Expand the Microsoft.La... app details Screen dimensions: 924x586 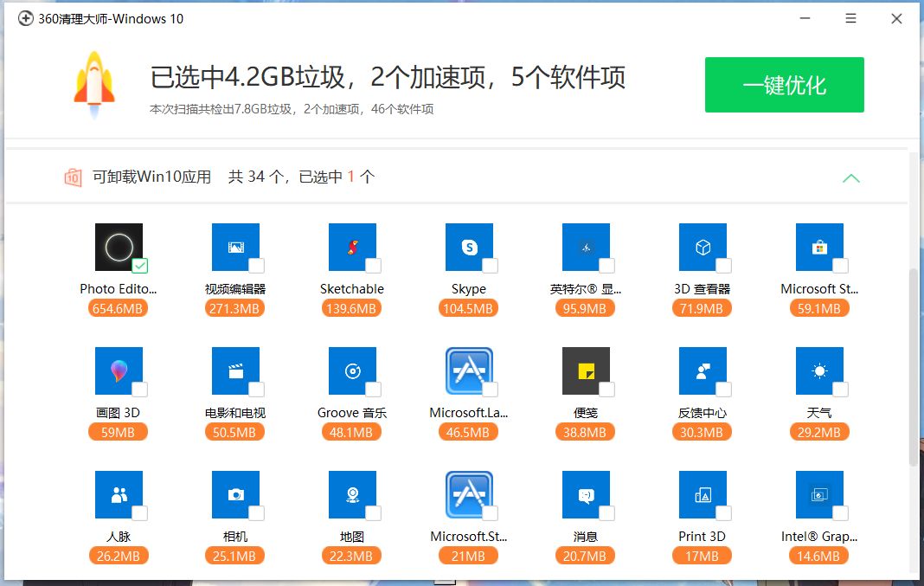(x=468, y=370)
